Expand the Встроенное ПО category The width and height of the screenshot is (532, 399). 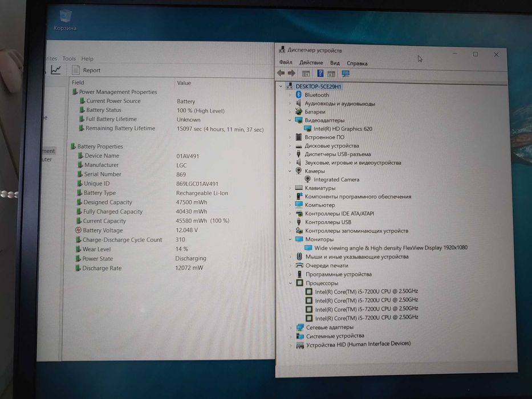click(x=290, y=137)
